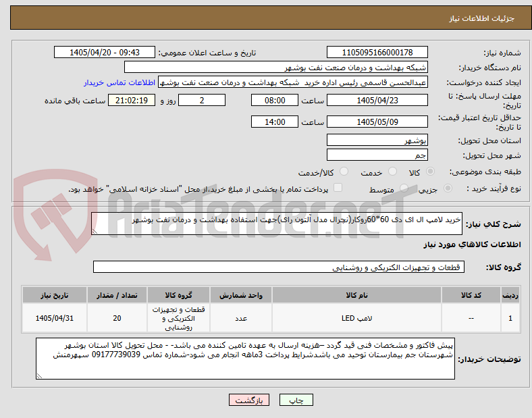Choose the متوسط purchase type radio
This screenshot has width=532, height=418.
tap(404, 188)
